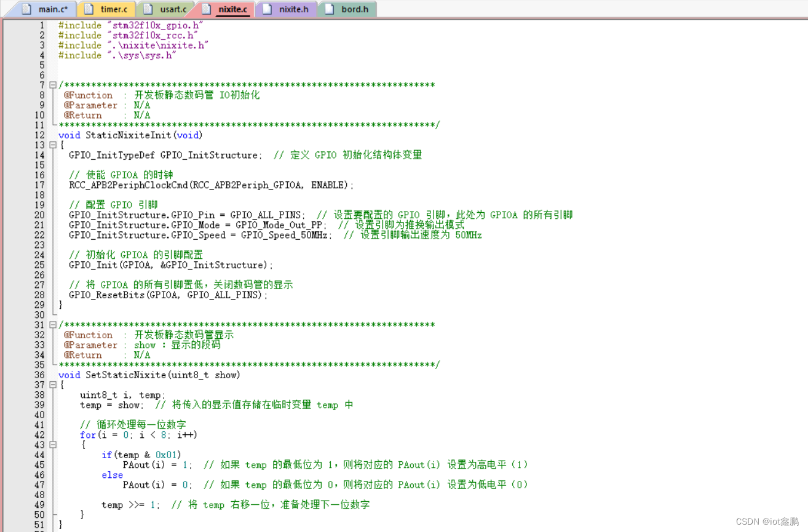Click the 'void StaticNixiteInit(void)' declaration

[x=130, y=135]
